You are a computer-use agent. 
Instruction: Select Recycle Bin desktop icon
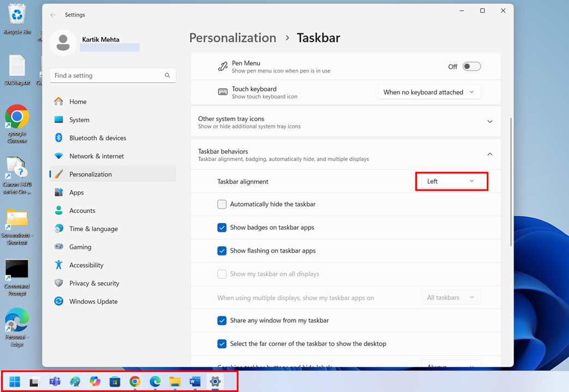17,19
